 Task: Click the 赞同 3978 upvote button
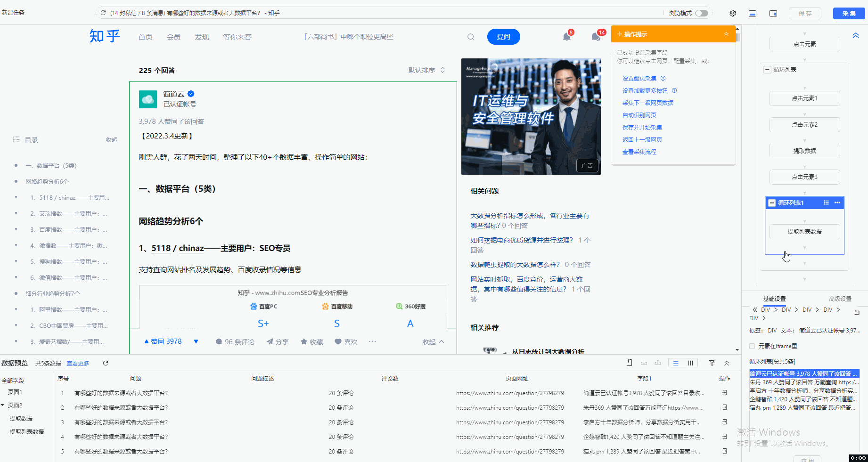pyautogui.click(x=163, y=341)
